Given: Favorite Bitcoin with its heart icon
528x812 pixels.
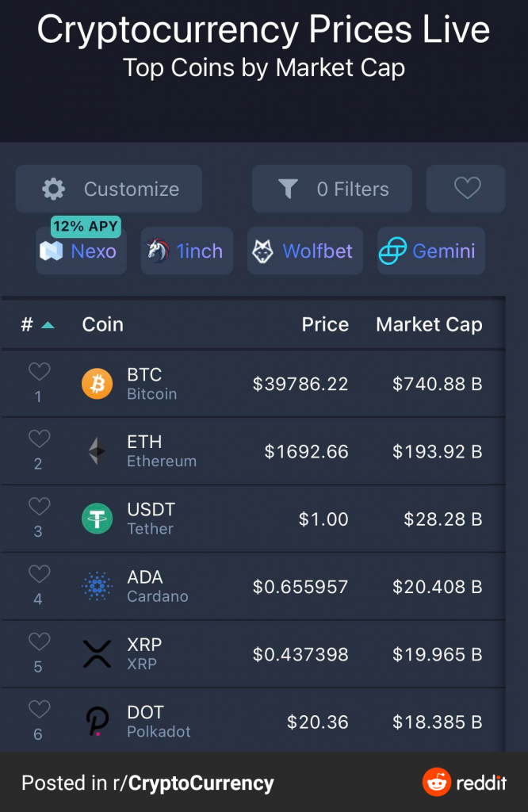Looking at the screenshot, I should [x=39, y=372].
